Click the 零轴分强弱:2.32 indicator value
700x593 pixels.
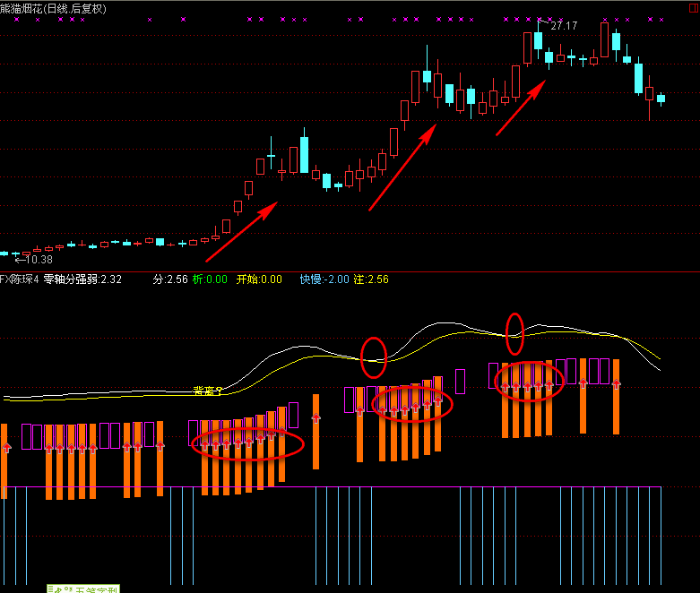(x=82, y=279)
